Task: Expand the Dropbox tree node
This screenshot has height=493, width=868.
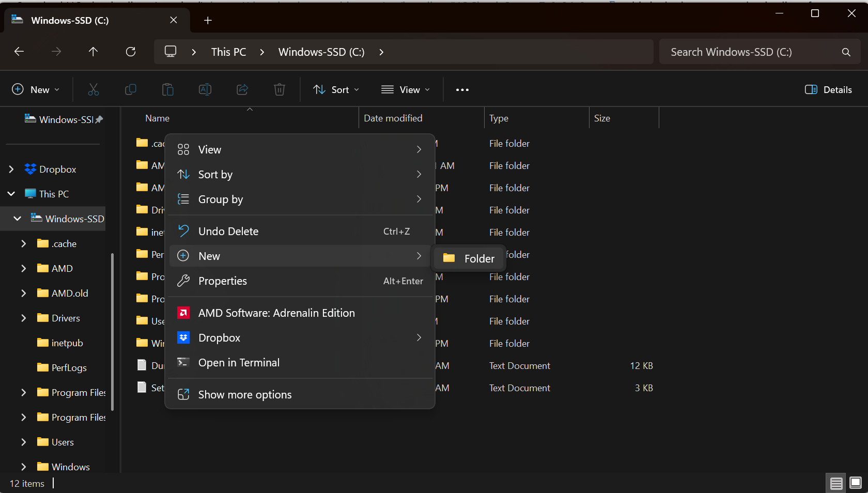Action: click(x=11, y=170)
